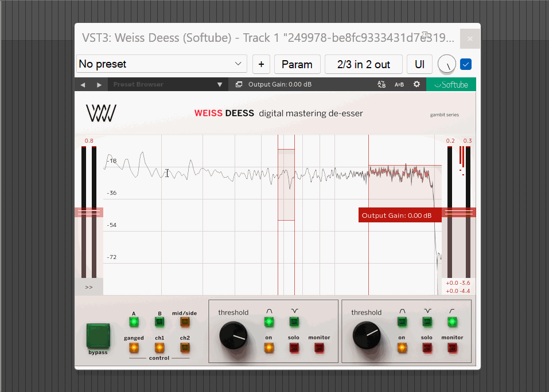Expand the side panel with >> button
This screenshot has width=549, height=392.
pos(89,287)
